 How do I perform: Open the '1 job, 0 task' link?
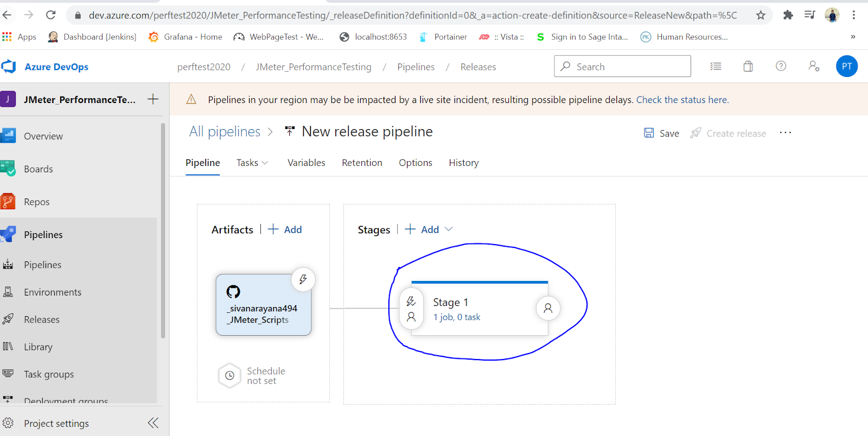point(457,317)
